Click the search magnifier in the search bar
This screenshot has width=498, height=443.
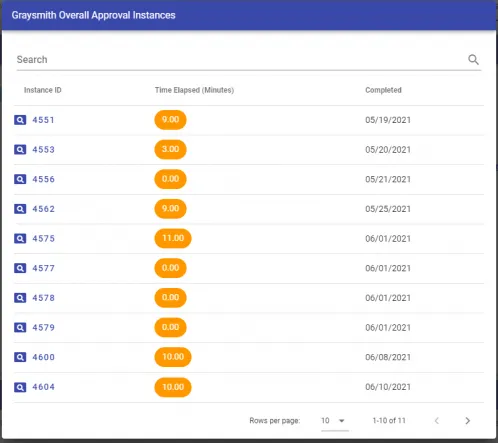[x=473, y=60]
